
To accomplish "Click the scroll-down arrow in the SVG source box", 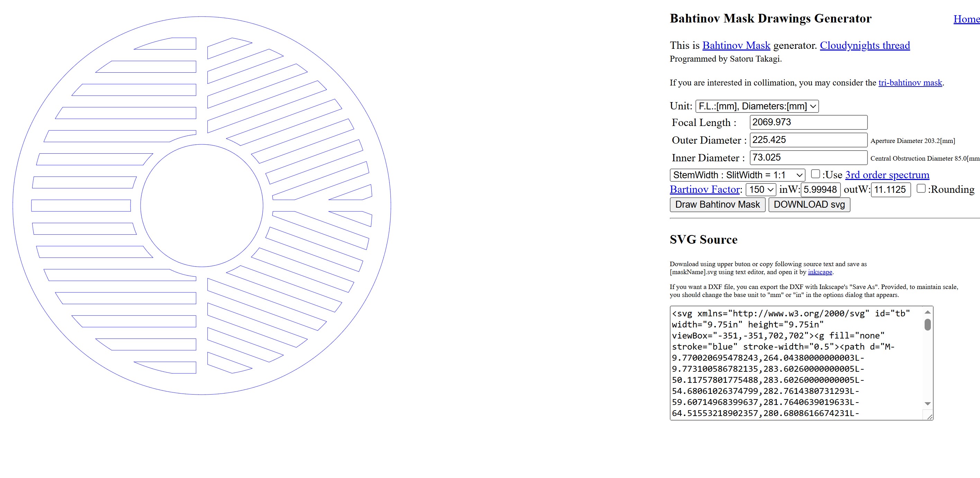I will coord(927,404).
